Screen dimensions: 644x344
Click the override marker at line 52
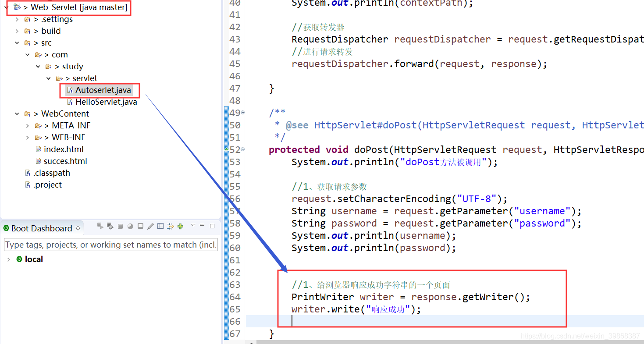tap(227, 149)
